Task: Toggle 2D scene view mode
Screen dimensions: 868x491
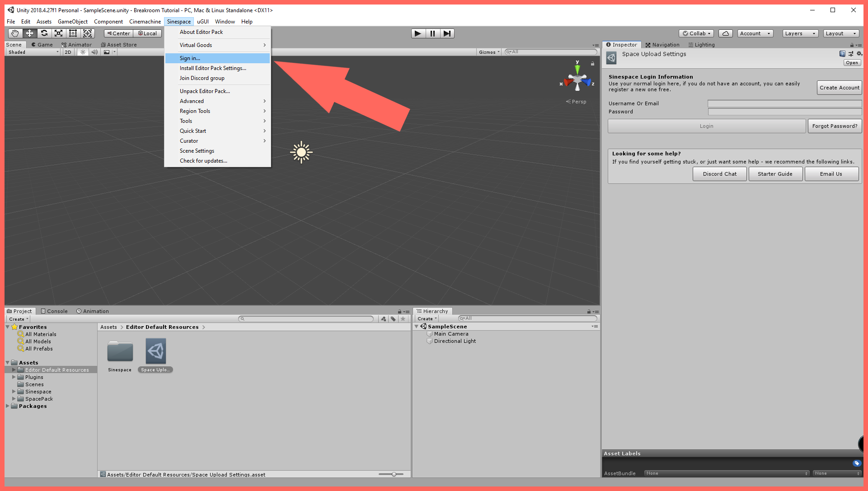Action: (68, 52)
